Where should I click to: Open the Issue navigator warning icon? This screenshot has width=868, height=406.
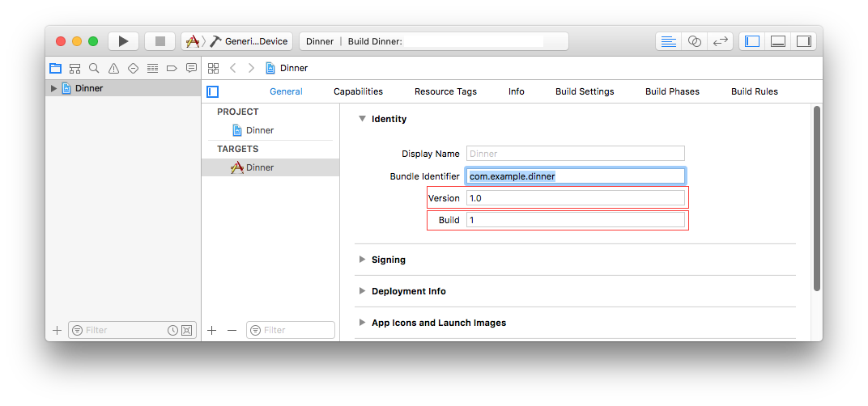pos(113,68)
